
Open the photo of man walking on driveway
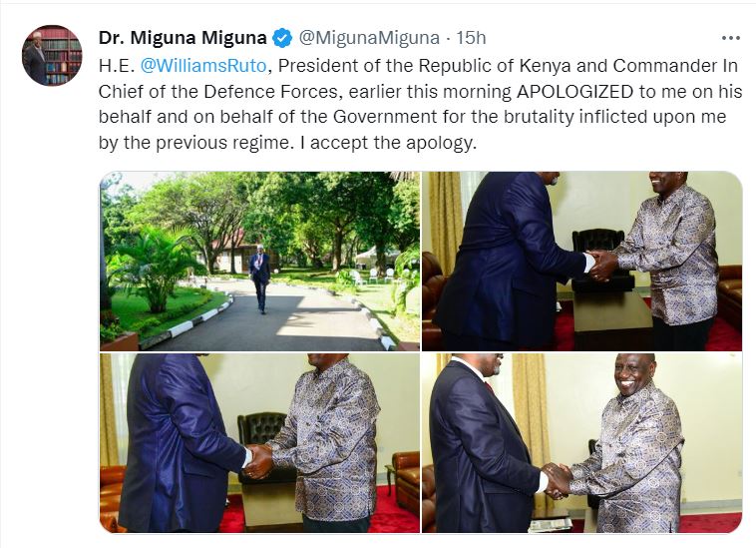(260, 261)
